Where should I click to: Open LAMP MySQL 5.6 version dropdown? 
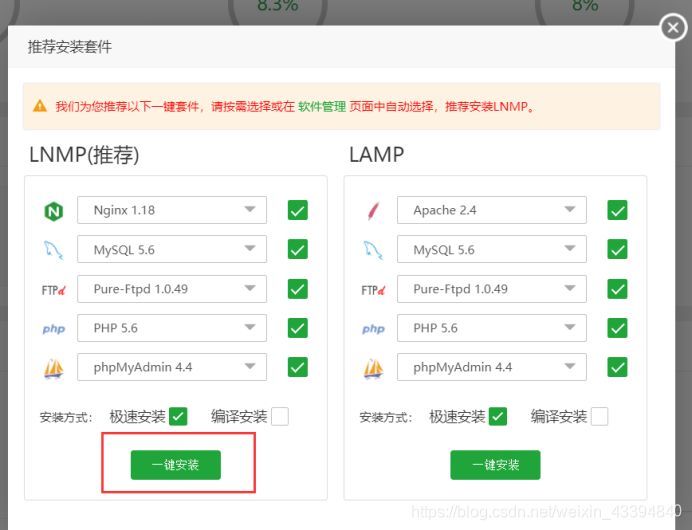pos(492,249)
